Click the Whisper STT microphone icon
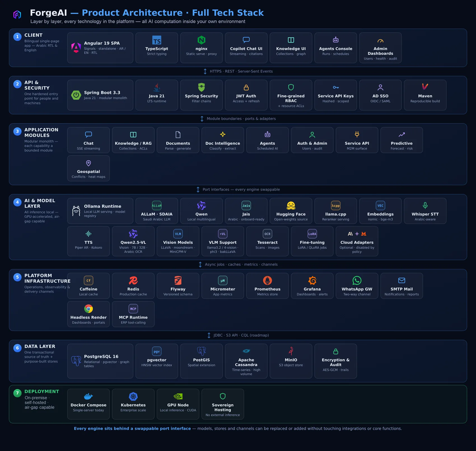 coord(425,205)
